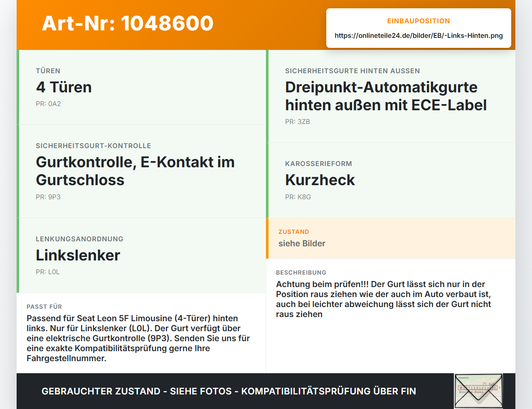This screenshot has width=532, height=409.
Task: Click PR code K8G label
Action: 298,197
